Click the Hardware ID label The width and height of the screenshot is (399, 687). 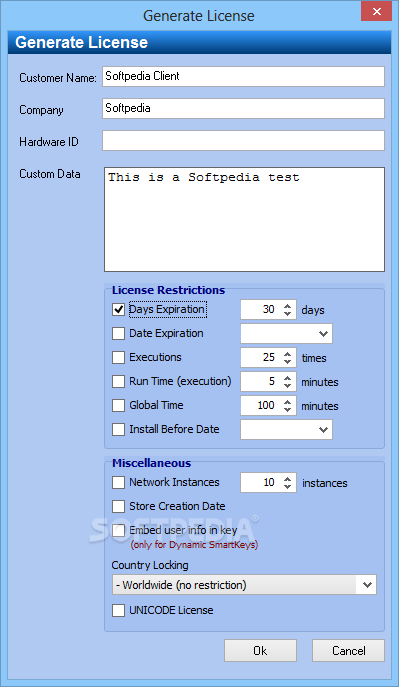tap(49, 142)
